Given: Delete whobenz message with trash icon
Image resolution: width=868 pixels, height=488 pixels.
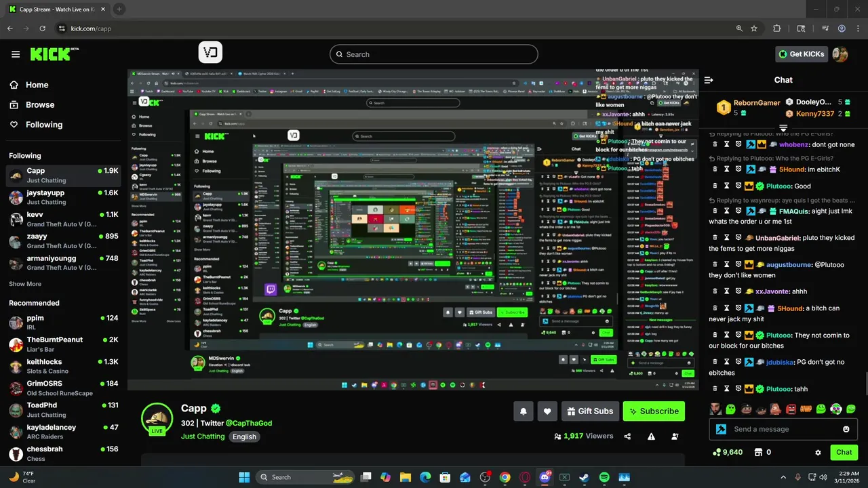Looking at the screenshot, I should coord(714,144).
